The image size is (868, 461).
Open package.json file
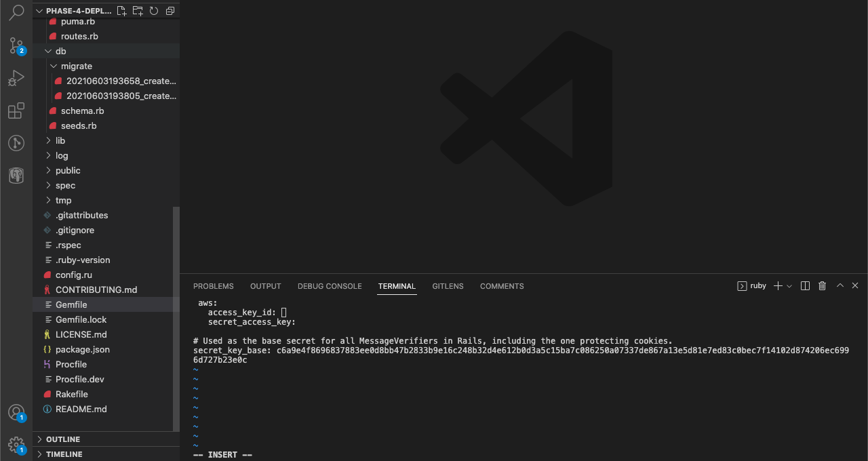pos(106,350)
